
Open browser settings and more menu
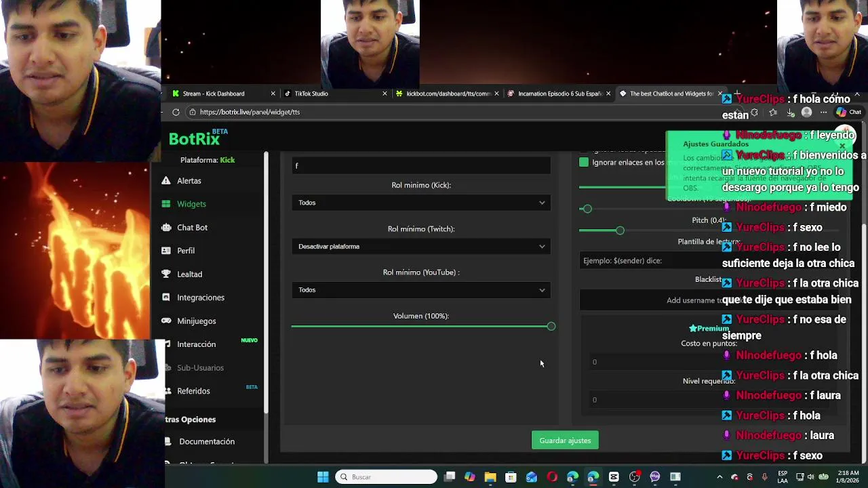(x=823, y=113)
